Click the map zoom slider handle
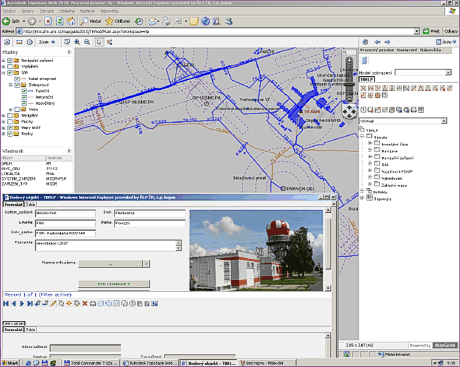460x367 pixels. point(349,84)
